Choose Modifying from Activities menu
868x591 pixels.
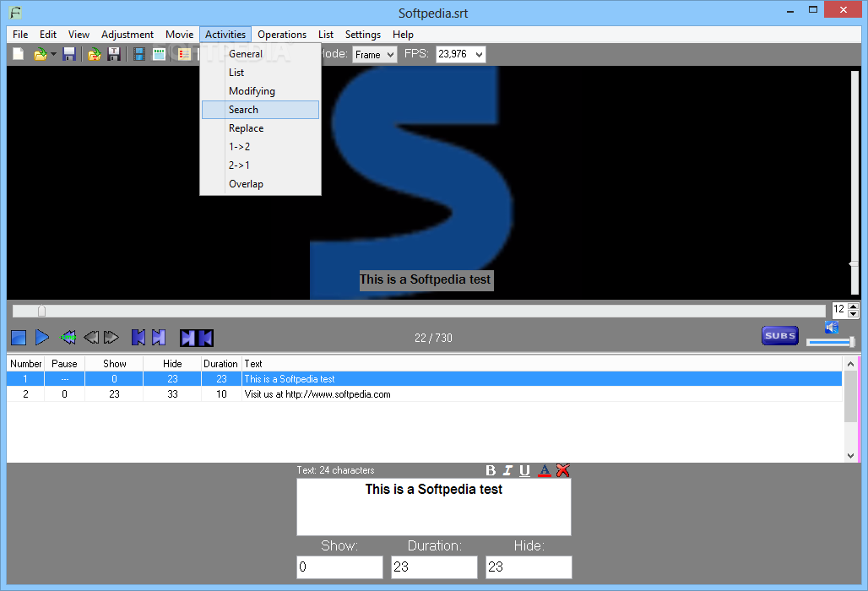pos(261,90)
